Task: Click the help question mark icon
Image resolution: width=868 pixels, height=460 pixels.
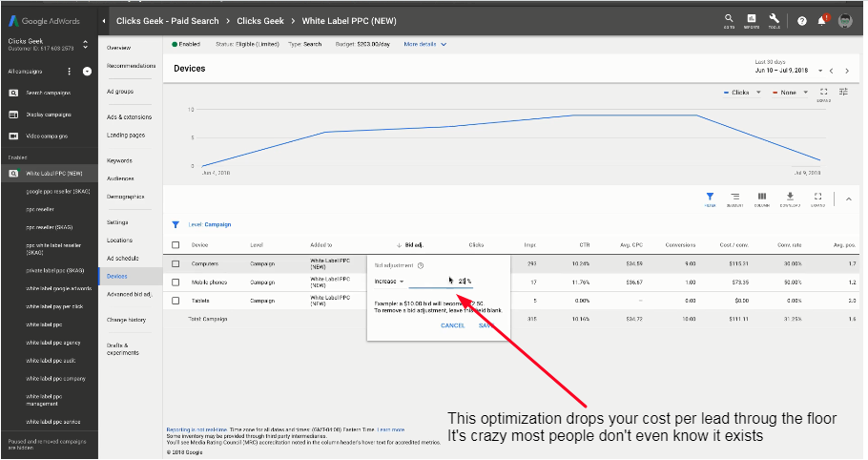Action: 801,20
